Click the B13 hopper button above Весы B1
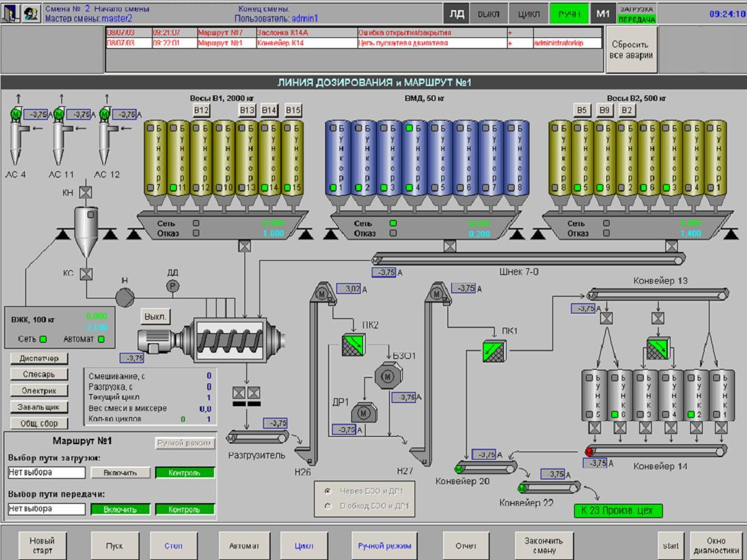Image resolution: width=747 pixels, height=560 pixels. pos(247,110)
